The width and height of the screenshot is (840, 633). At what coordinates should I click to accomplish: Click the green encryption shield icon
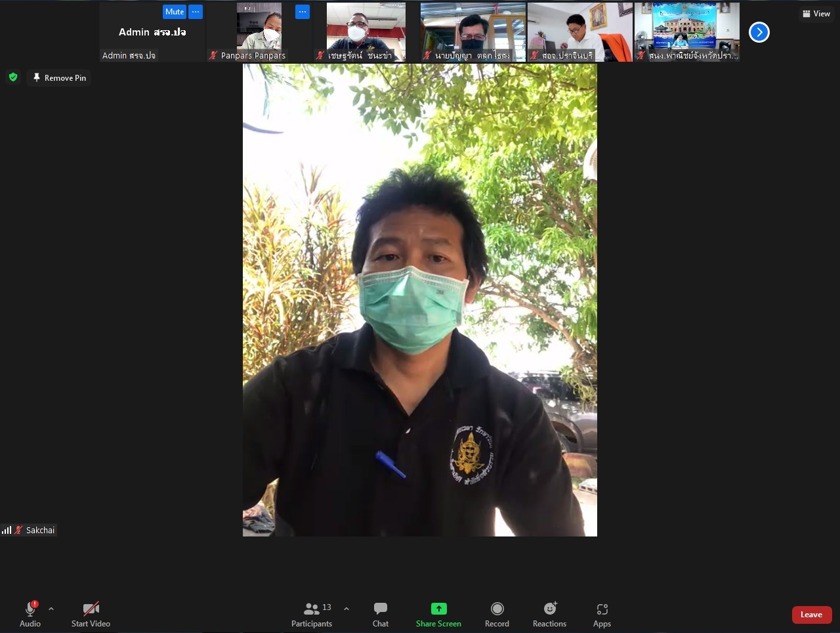point(13,77)
